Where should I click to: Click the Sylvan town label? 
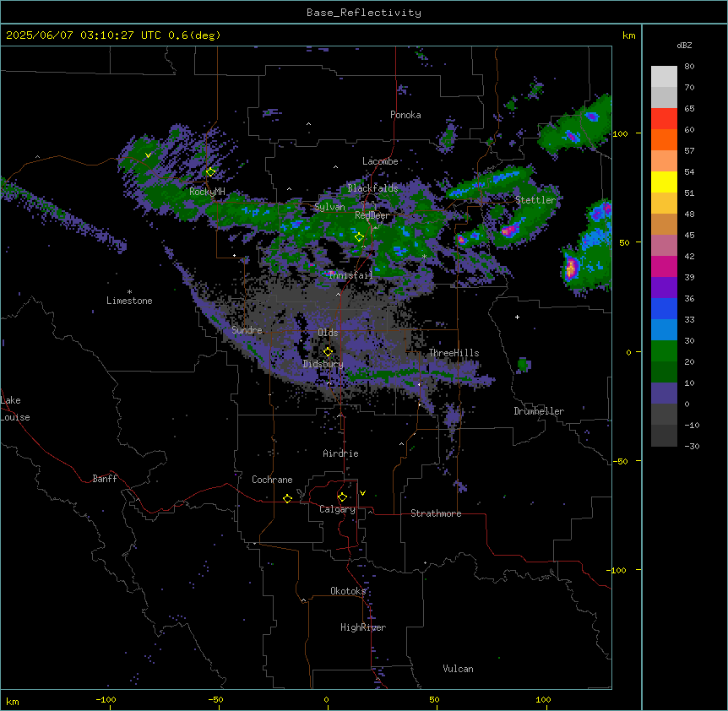click(x=329, y=207)
